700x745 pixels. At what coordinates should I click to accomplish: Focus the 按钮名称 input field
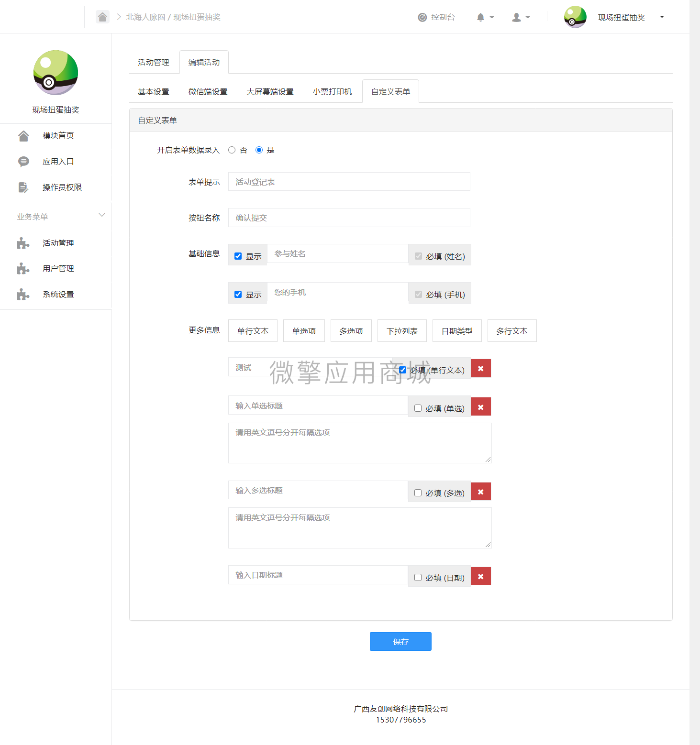349,218
